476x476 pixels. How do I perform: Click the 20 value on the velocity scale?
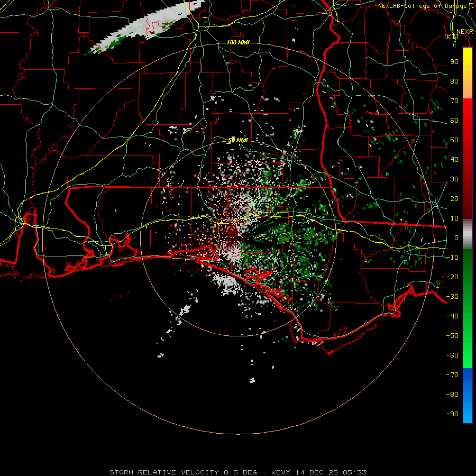[454, 198]
